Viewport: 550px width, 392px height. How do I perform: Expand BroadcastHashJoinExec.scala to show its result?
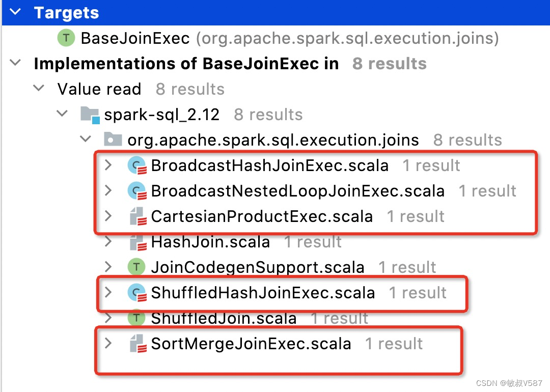click(x=107, y=165)
